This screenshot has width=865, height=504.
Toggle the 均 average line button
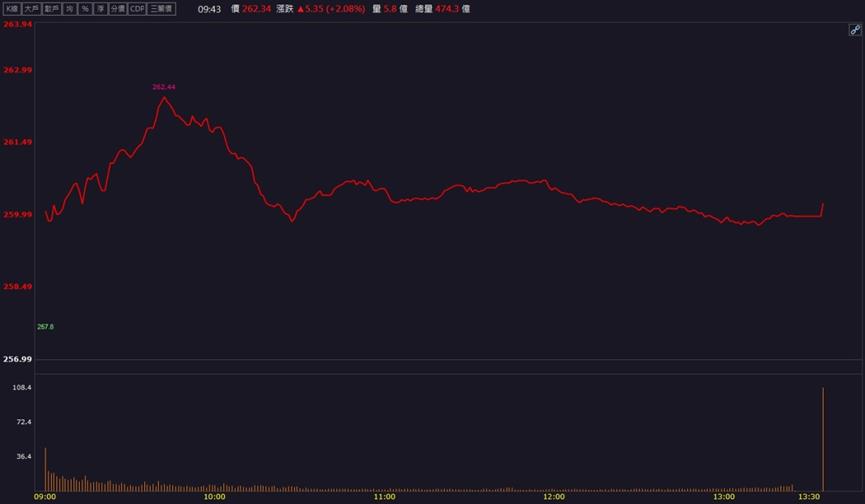[70, 9]
